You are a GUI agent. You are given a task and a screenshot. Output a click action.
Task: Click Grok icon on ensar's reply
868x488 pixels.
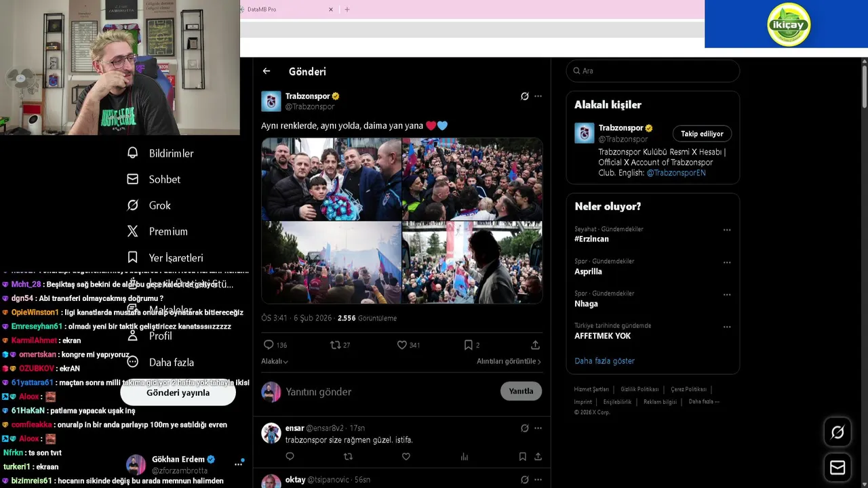[524, 428]
